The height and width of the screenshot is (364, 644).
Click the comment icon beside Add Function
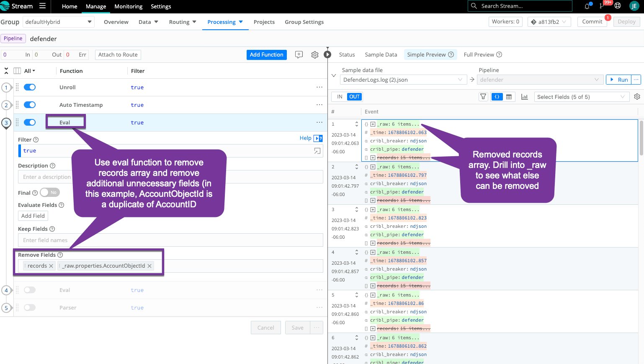[299, 55]
